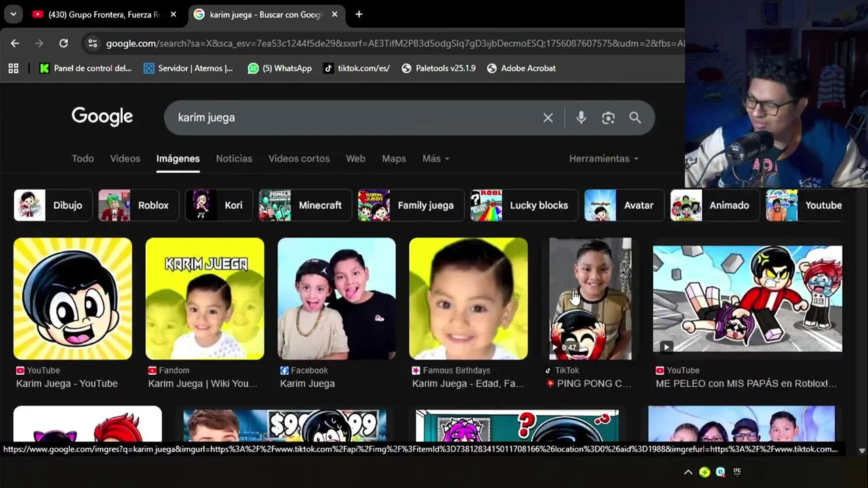The image size is (868, 488).
Task: Open site information icon in address bar
Action: (x=92, y=43)
